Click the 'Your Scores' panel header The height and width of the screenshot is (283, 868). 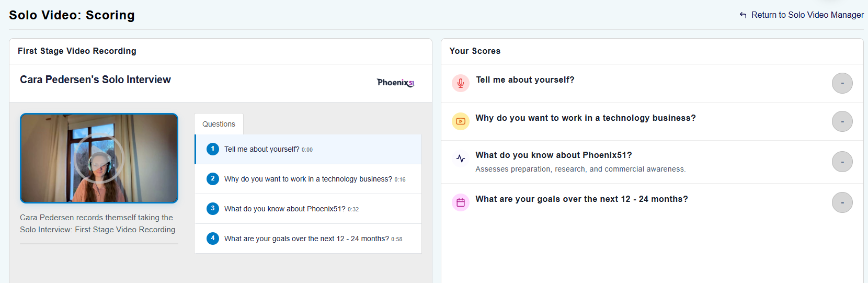pyautogui.click(x=475, y=51)
